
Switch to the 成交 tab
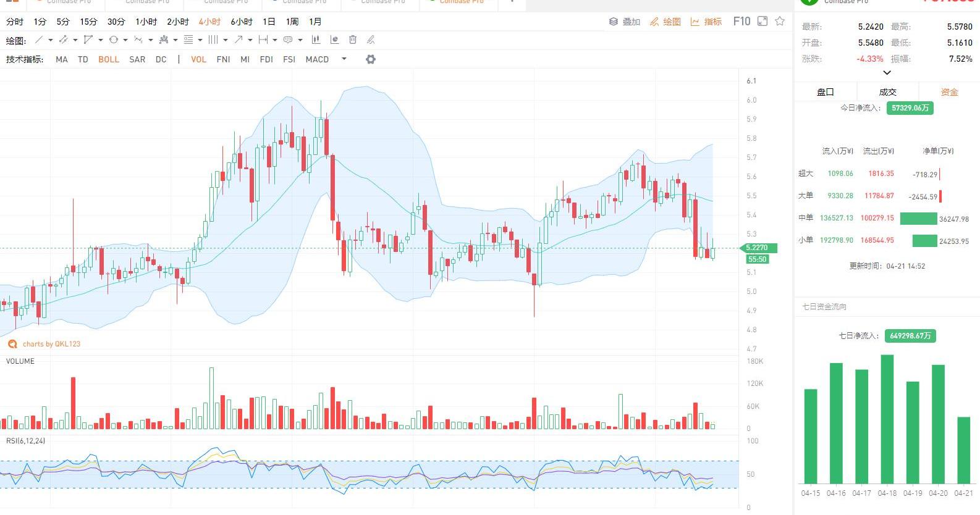click(x=887, y=92)
